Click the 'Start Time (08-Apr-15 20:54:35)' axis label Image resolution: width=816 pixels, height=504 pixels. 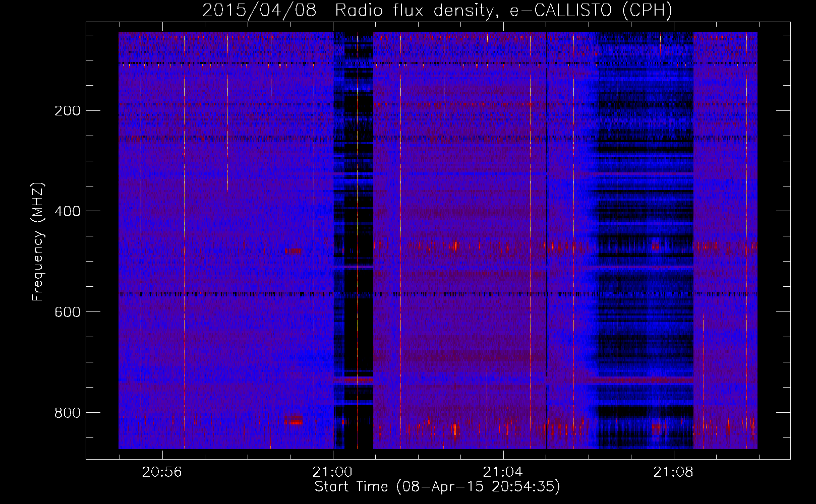click(437, 487)
